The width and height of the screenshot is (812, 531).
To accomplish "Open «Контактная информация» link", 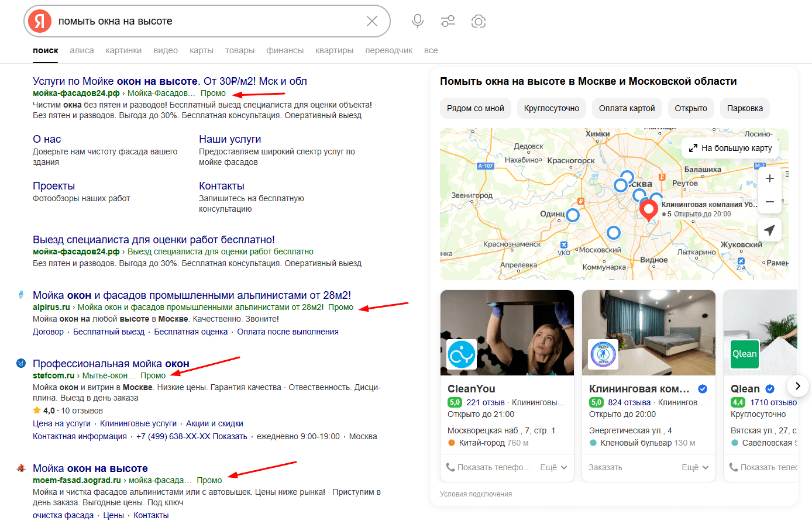I will pyautogui.click(x=80, y=436).
